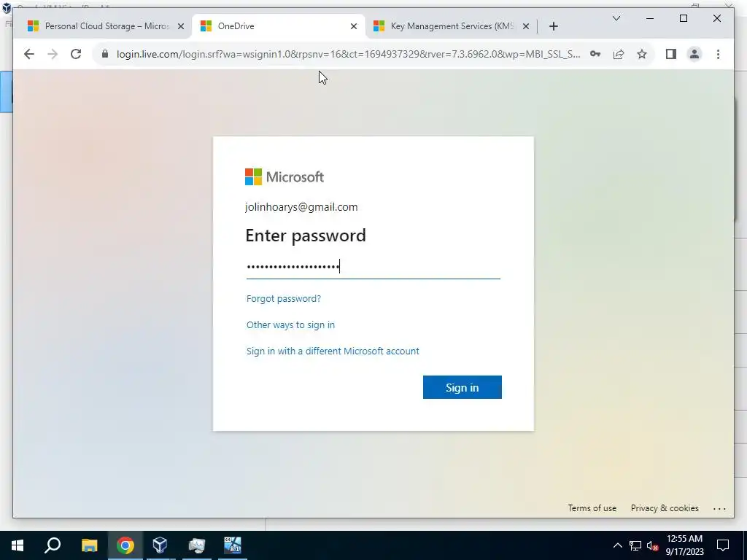
Task: Close the Key Management Services tab
Action: (525, 27)
